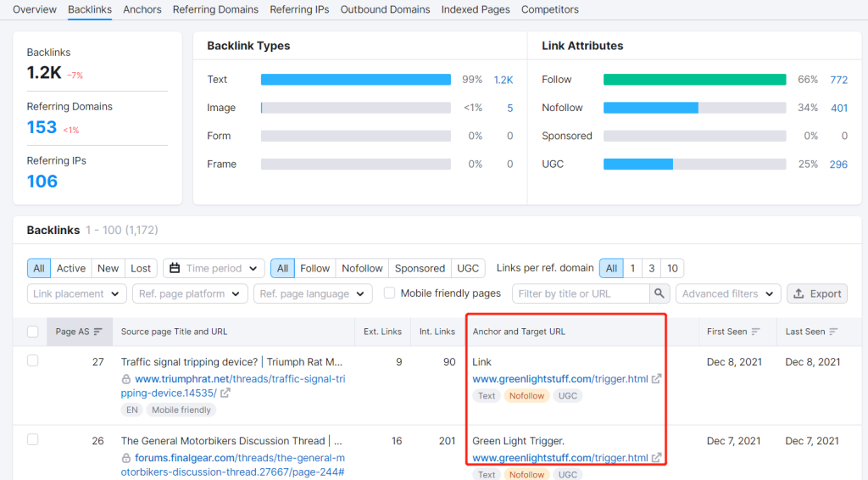Click external link icon beside triumphrat.net URL

click(225, 393)
